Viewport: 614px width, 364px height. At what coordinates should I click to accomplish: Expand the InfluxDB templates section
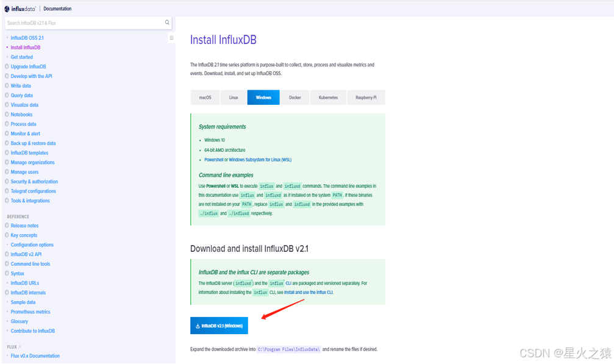(7, 152)
